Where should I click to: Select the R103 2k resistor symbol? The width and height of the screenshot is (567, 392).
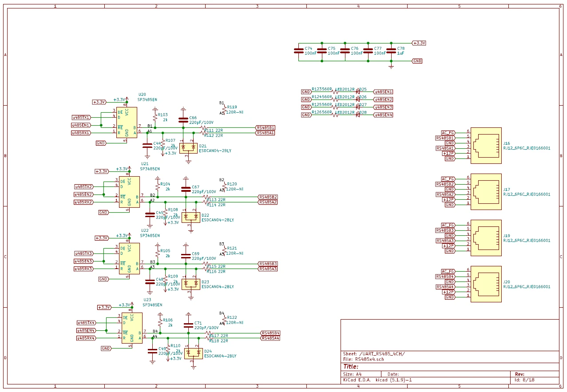pos(155,117)
